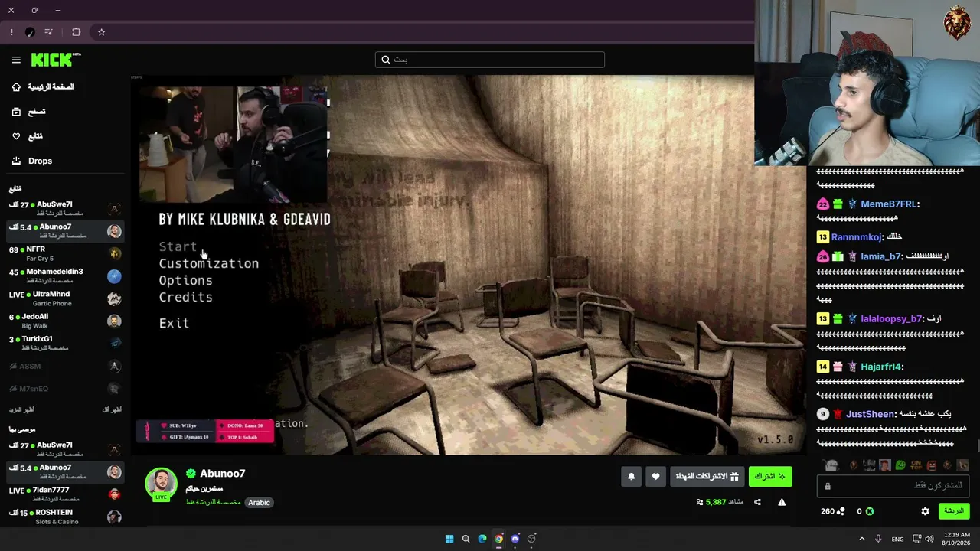This screenshot has width=980, height=551.
Task: Select offline channel A8SM
Action: click(x=65, y=367)
